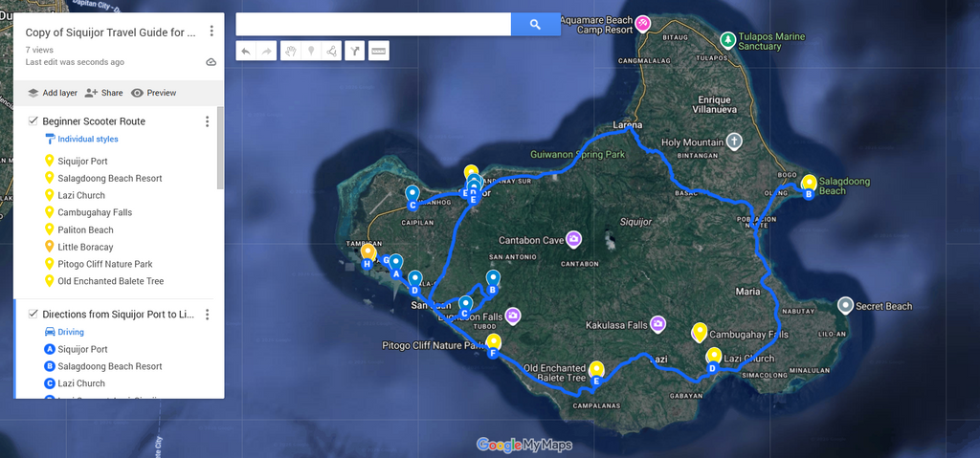
Task: Click the map title text
Action: 111,33
